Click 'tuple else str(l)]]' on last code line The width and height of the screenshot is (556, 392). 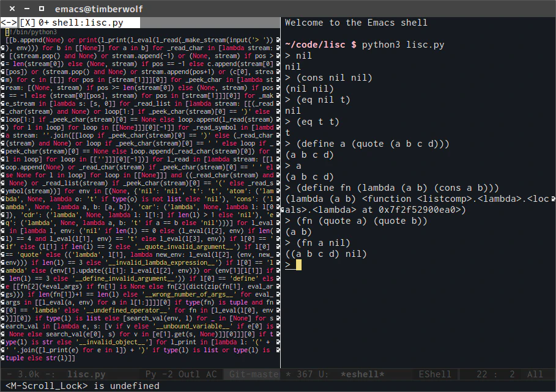(40, 358)
